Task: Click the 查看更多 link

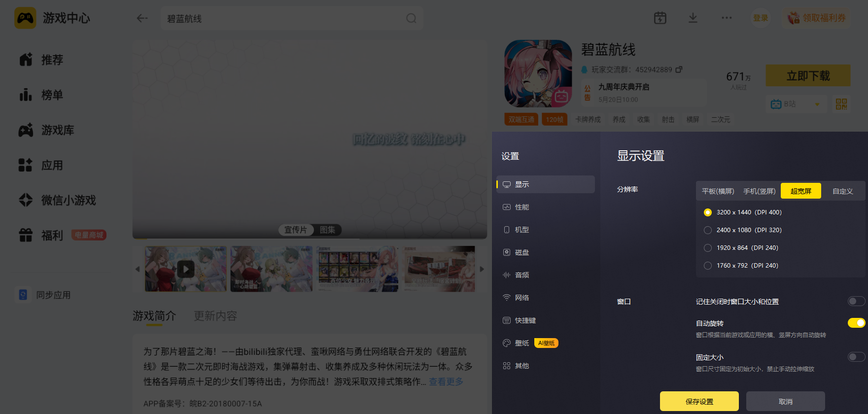Action: coord(446,382)
